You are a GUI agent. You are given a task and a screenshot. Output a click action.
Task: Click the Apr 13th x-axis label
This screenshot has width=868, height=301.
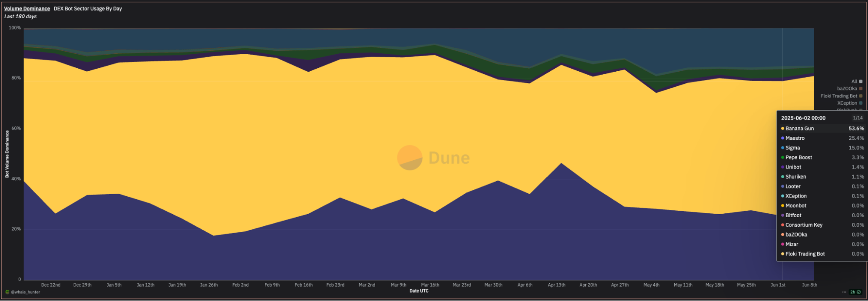[557, 285]
